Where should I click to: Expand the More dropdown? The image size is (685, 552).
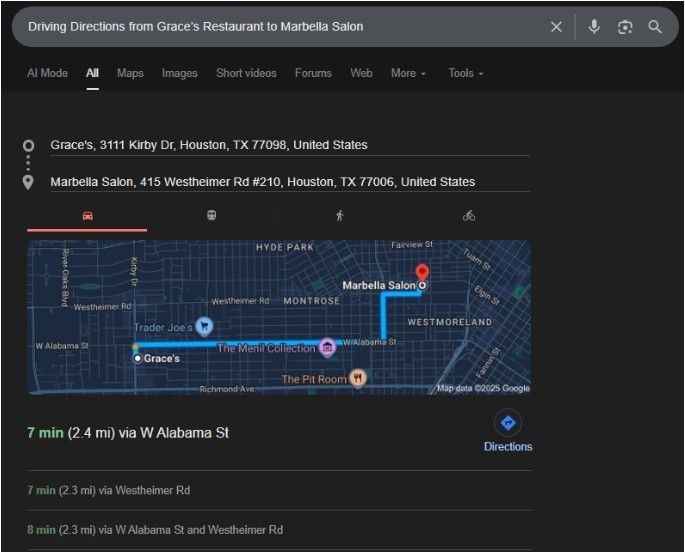pyautogui.click(x=408, y=73)
